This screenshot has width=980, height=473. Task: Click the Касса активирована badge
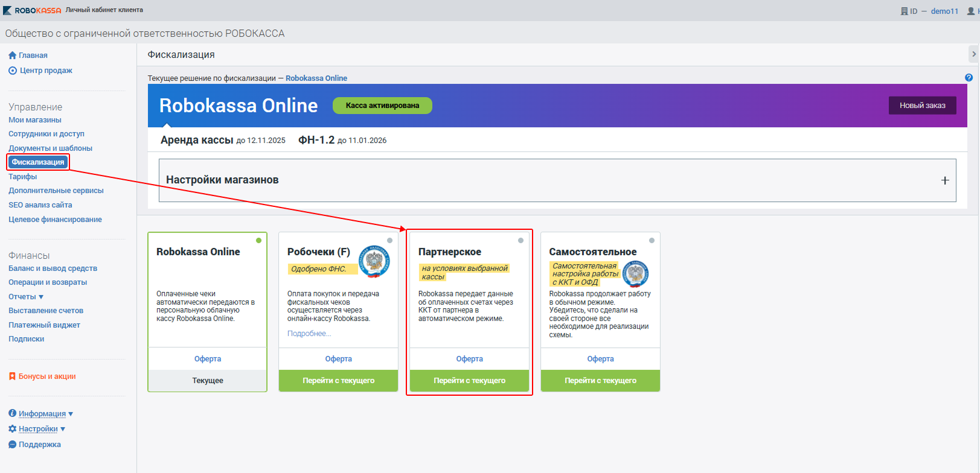[382, 106]
